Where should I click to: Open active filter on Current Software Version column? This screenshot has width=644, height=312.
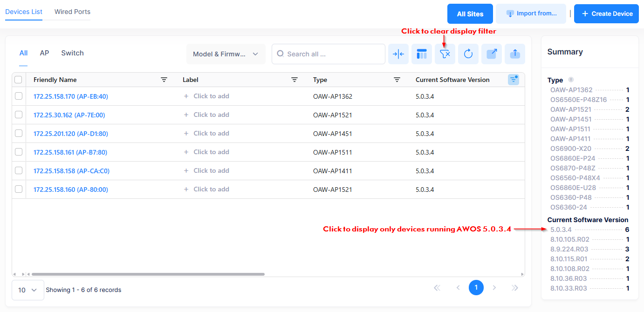(513, 80)
